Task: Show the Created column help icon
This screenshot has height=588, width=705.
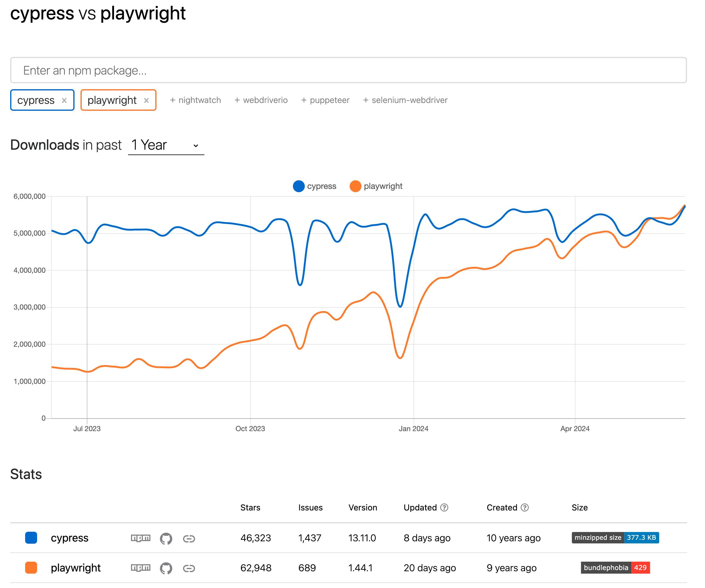Action: pyautogui.click(x=525, y=507)
